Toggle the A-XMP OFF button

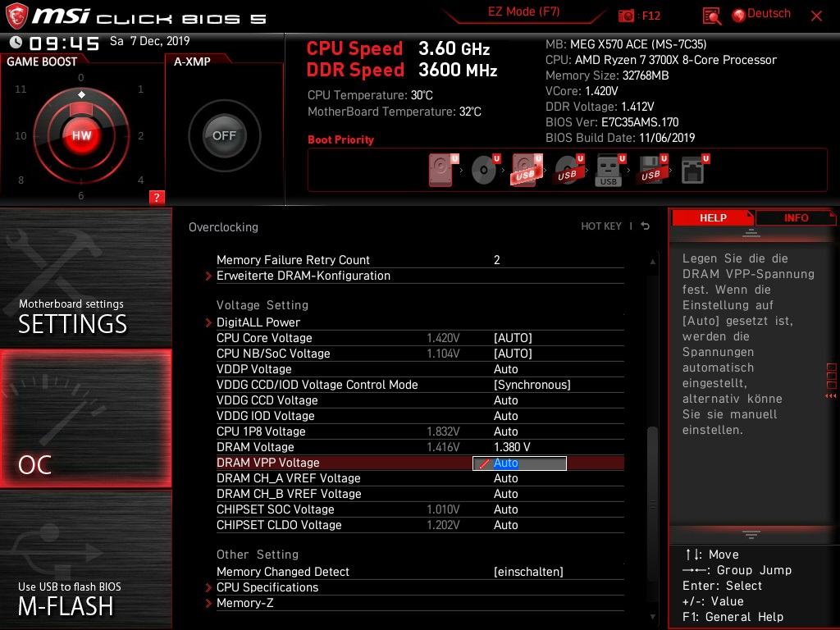(224, 135)
